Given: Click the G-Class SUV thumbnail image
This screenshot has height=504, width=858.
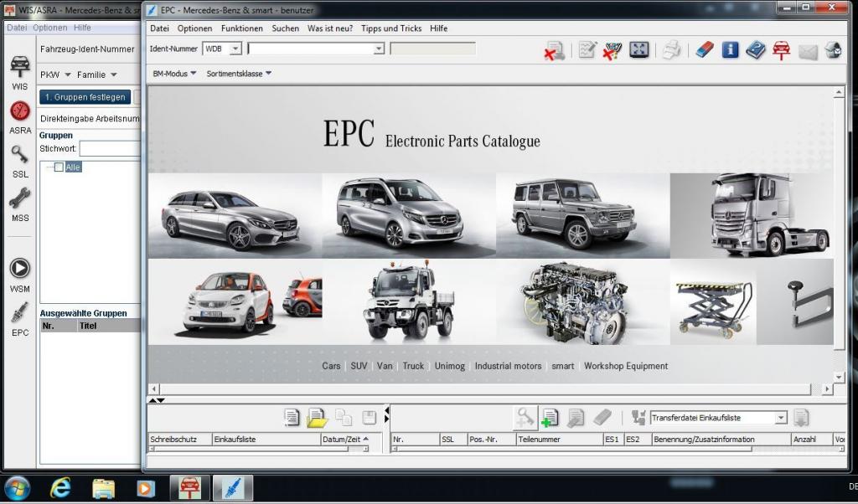Looking at the screenshot, I should pyautogui.click(x=582, y=214).
